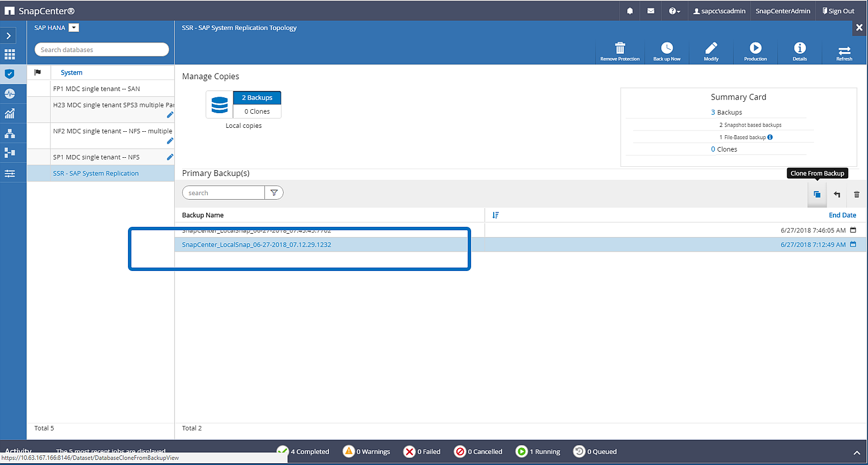This screenshot has height=465, width=868.
Task: Click the restore backup arrow icon
Action: pyautogui.click(x=837, y=195)
